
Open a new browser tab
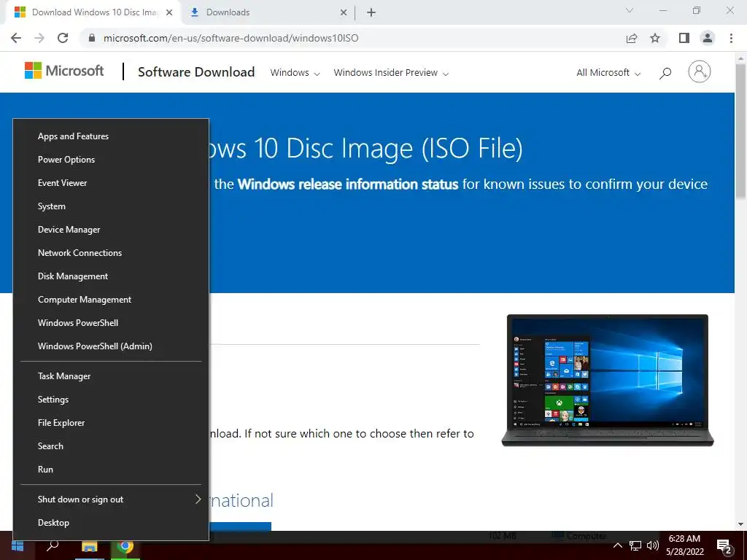pyautogui.click(x=371, y=12)
